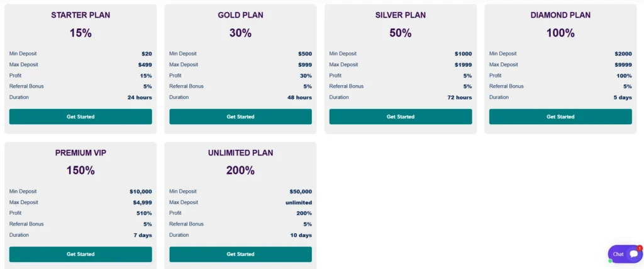Click the SILVER PLAN card heading
The image size is (644, 269).
(x=401, y=15)
